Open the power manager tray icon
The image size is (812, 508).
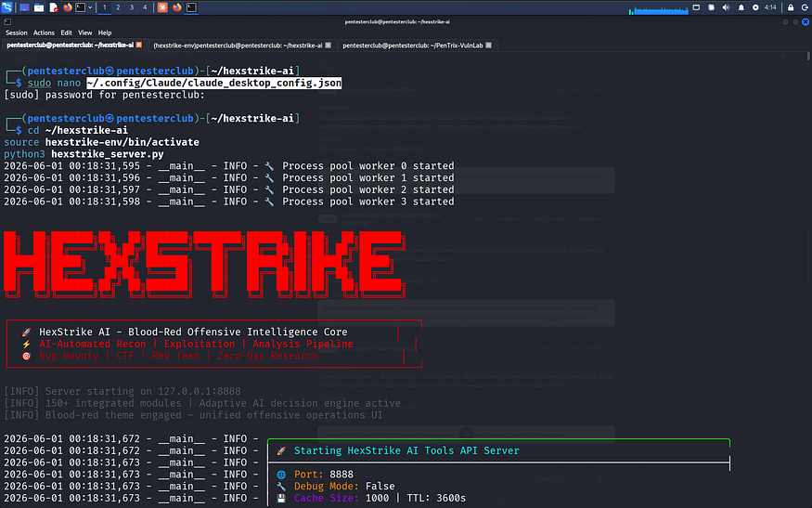[x=712, y=7]
